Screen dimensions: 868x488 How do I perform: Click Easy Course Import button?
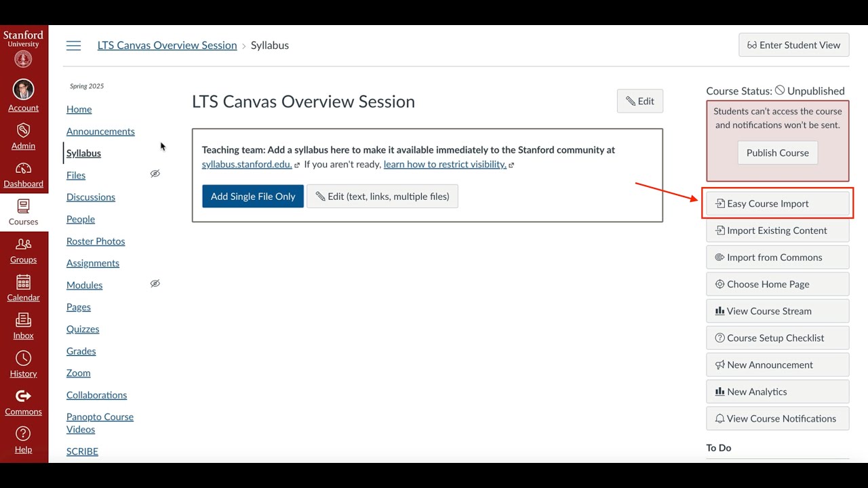point(777,203)
